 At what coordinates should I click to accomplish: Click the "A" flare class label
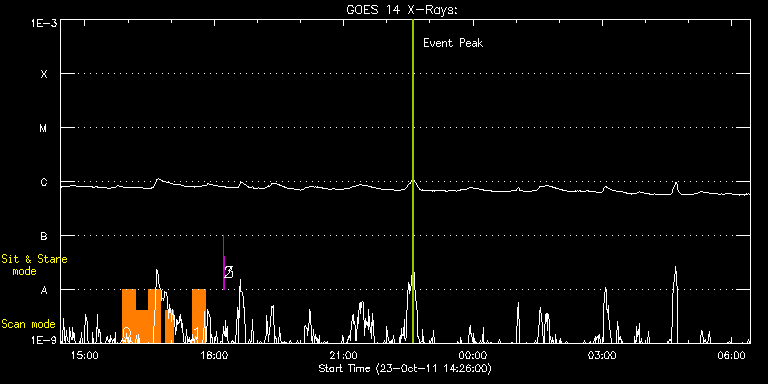pos(44,290)
